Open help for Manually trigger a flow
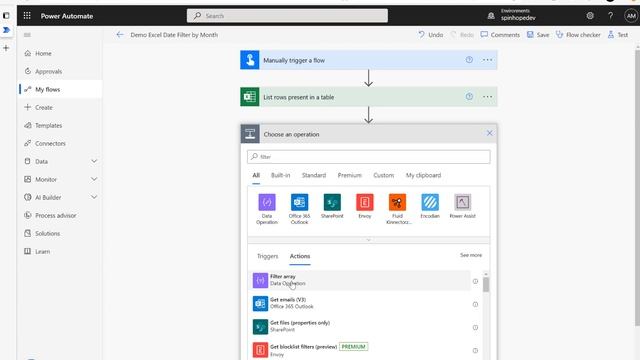 pyautogui.click(x=469, y=60)
